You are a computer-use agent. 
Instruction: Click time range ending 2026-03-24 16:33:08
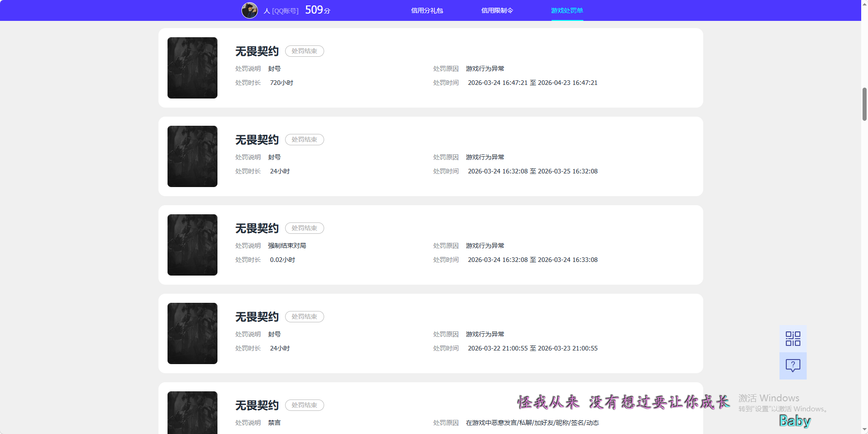point(533,260)
